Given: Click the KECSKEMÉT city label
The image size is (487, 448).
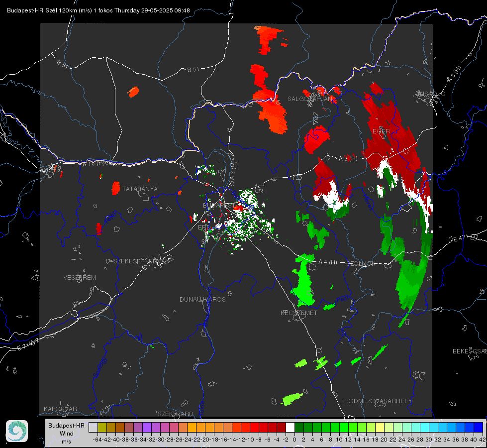Looking at the screenshot, I should coord(299,313).
